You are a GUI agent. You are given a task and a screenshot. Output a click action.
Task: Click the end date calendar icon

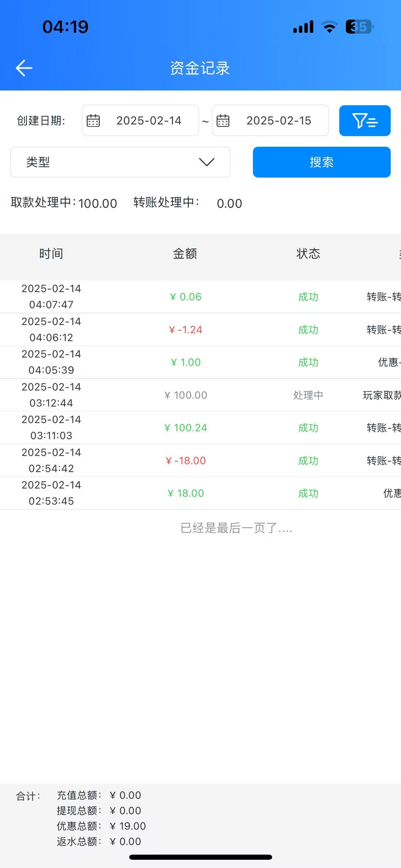pyautogui.click(x=223, y=121)
